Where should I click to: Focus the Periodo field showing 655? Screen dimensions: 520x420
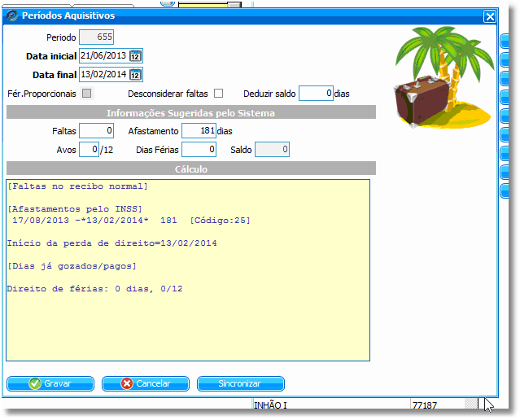(97, 37)
